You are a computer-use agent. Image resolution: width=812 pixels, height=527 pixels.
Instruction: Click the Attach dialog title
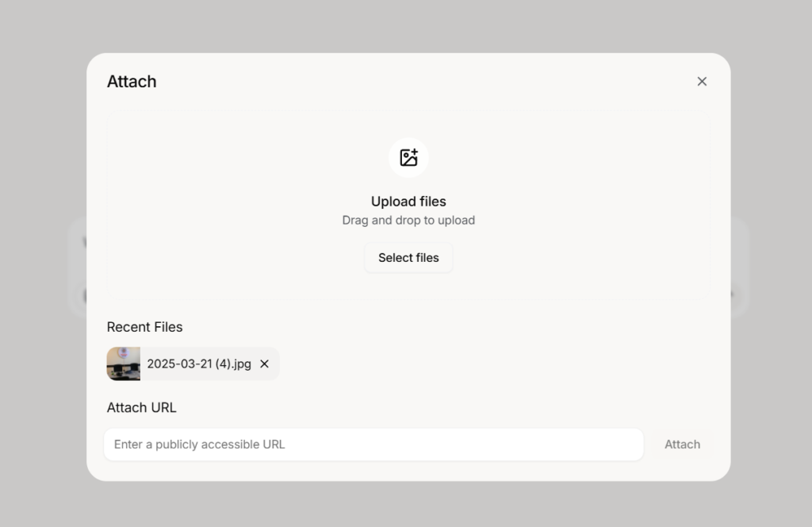[132, 82]
